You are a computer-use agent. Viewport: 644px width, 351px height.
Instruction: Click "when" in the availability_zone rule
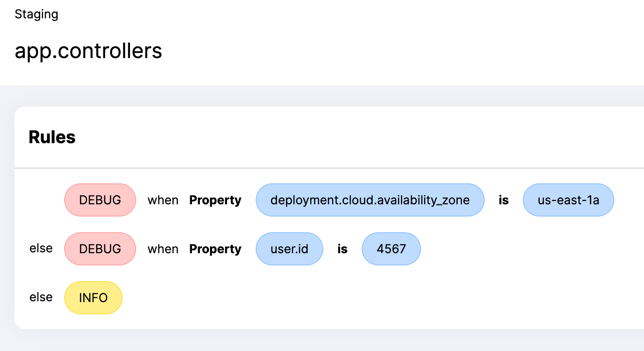click(163, 200)
